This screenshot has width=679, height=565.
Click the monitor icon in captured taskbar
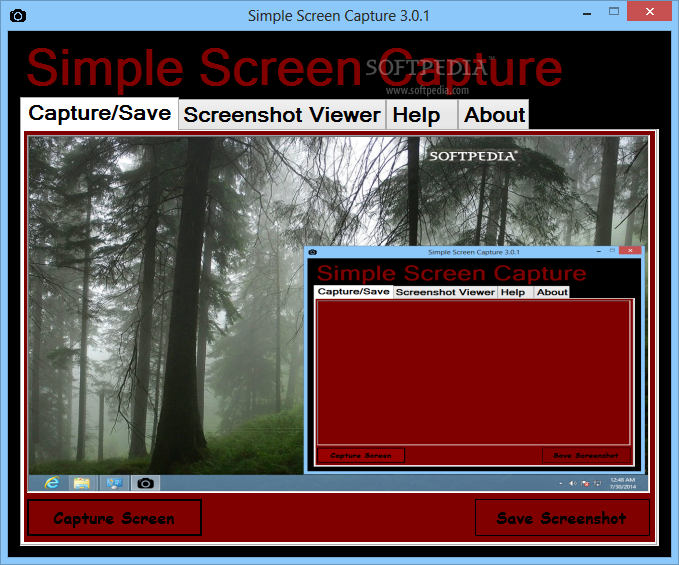point(114,483)
